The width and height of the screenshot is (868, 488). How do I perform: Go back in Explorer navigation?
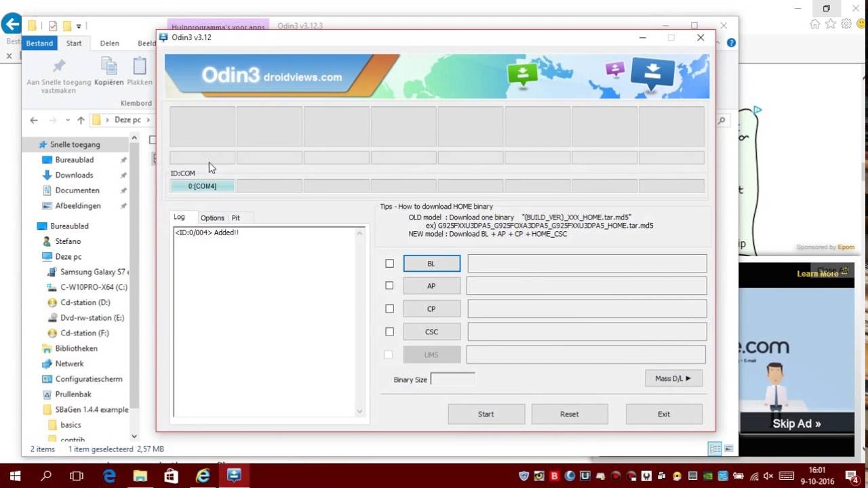pyautogui.click(x=34, y=120)
